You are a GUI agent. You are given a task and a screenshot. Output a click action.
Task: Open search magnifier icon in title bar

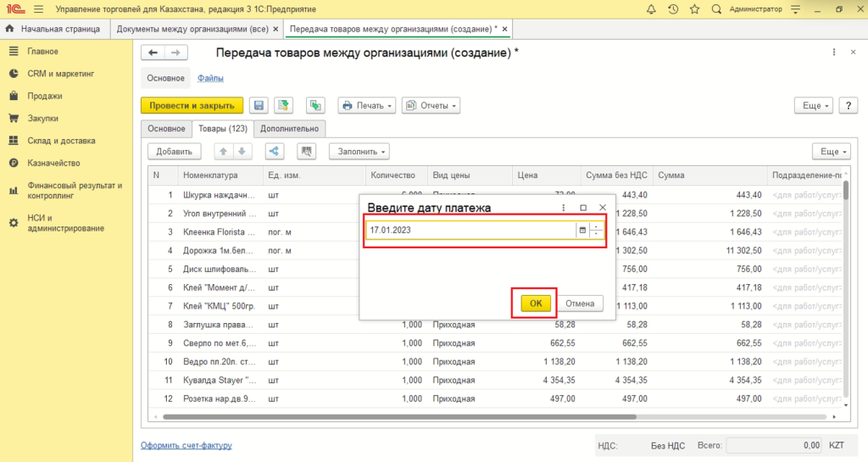pos(716,9)
